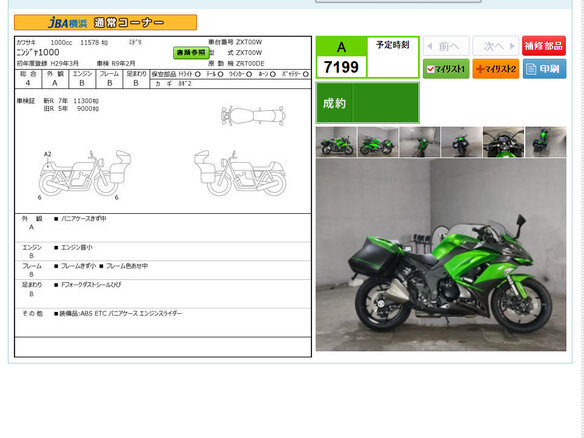This screenshot has width=584, height=438.
Task: Click the 原動機 ZRT00DE text
Action: 236,63
